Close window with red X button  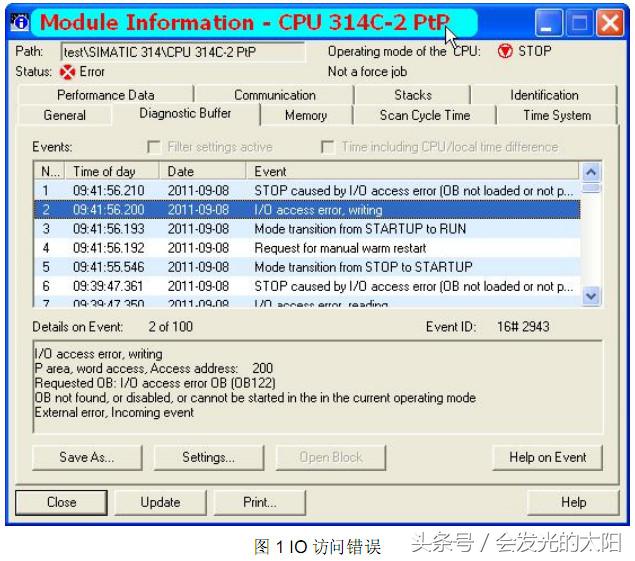click(x=610, y=23)
